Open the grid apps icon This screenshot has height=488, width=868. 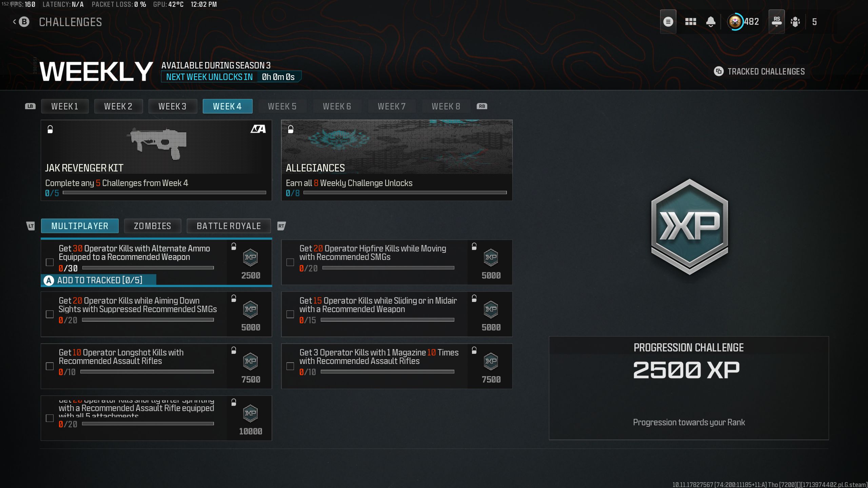pyautogui.click(x=690, y=22)
